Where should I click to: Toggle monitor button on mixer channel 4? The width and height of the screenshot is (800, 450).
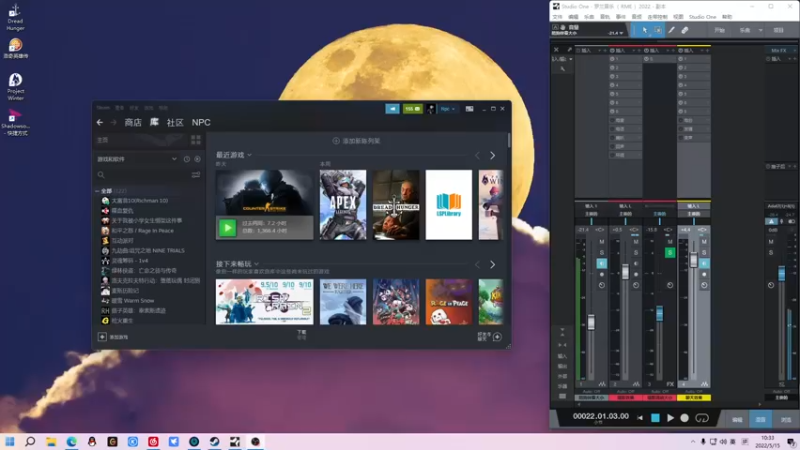pyautogui.click(x=704, y=263)
